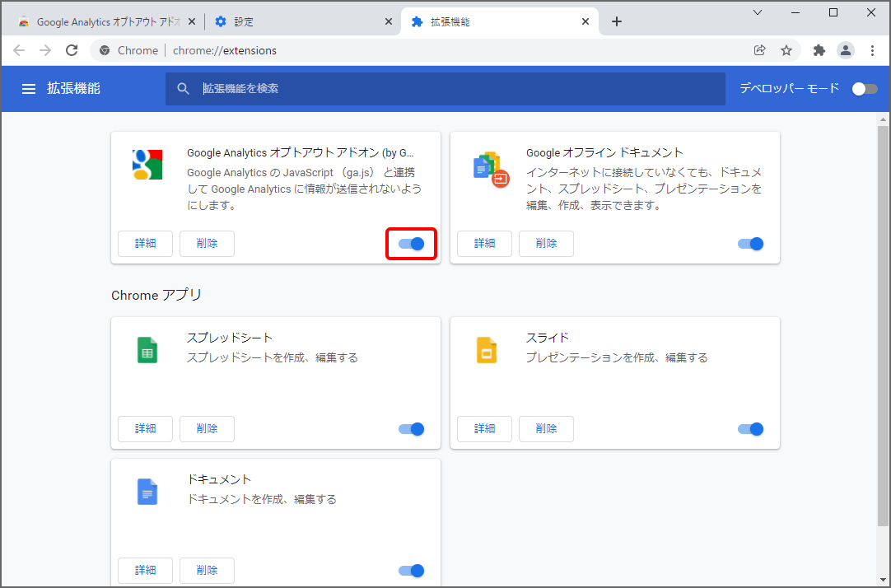Turn off the スプレッドシート app toggle
Viewport: 891px width, 588px height.
pyautogui.click(x=412, y=429)
